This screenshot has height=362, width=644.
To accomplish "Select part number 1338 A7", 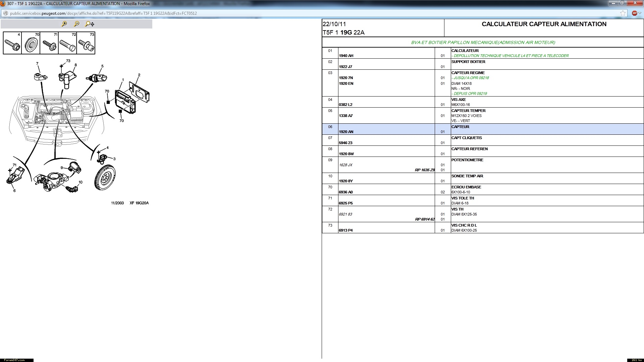I will (x=346, y=116).
